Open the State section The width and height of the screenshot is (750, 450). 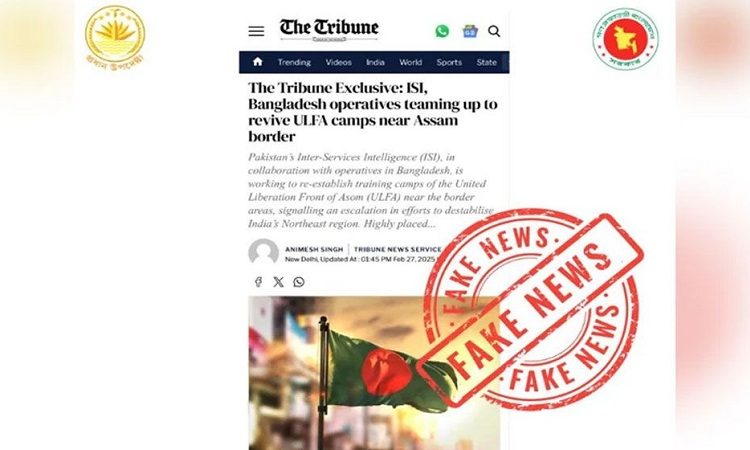[486, 62]
